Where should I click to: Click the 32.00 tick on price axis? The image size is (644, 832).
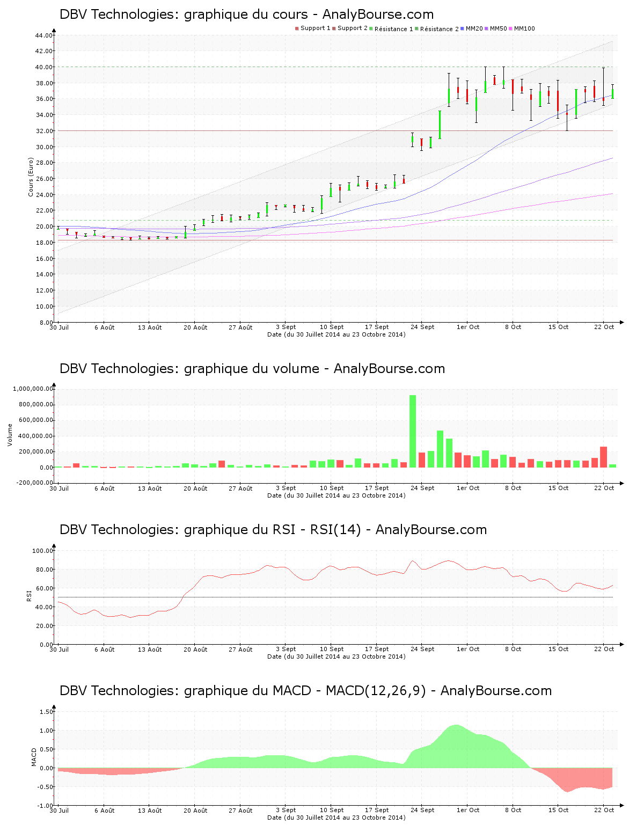44,131
